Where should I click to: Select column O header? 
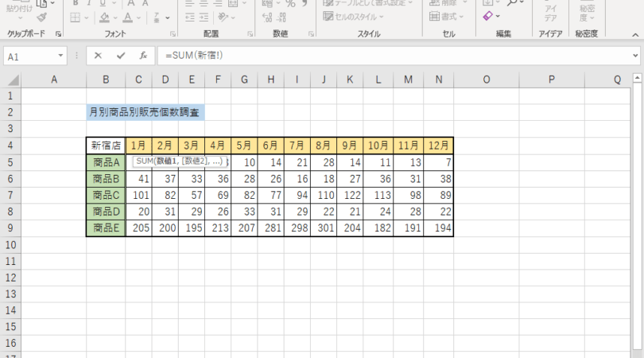(x=487, y=80)
